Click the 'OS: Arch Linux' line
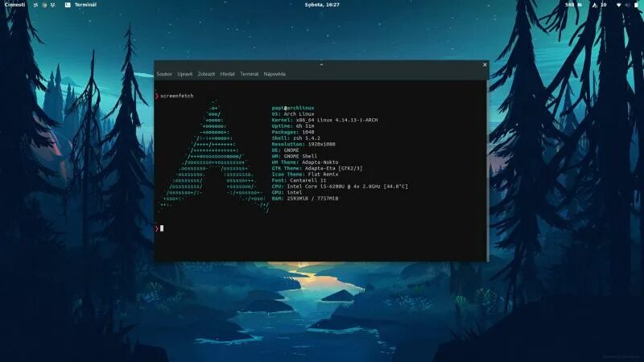The image size is (644, 362). 293,114
